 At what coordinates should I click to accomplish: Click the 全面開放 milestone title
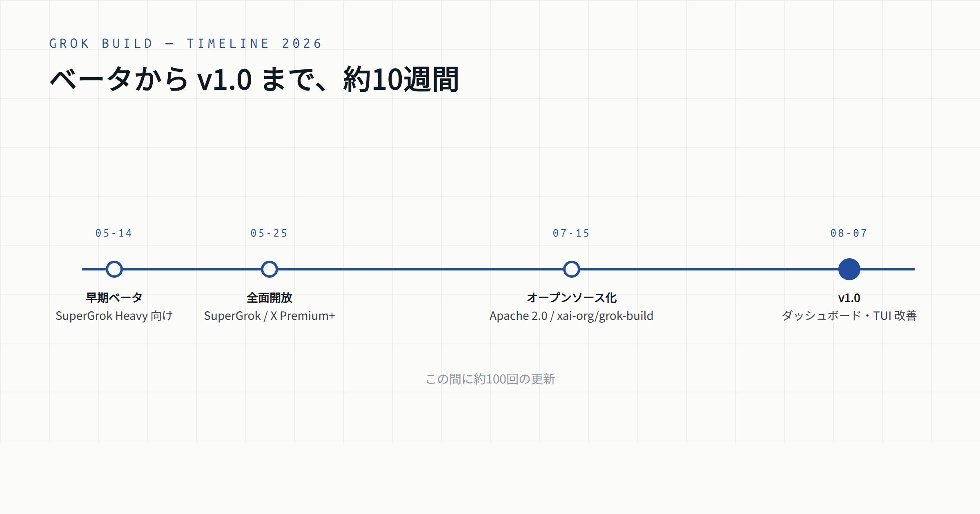269,298
